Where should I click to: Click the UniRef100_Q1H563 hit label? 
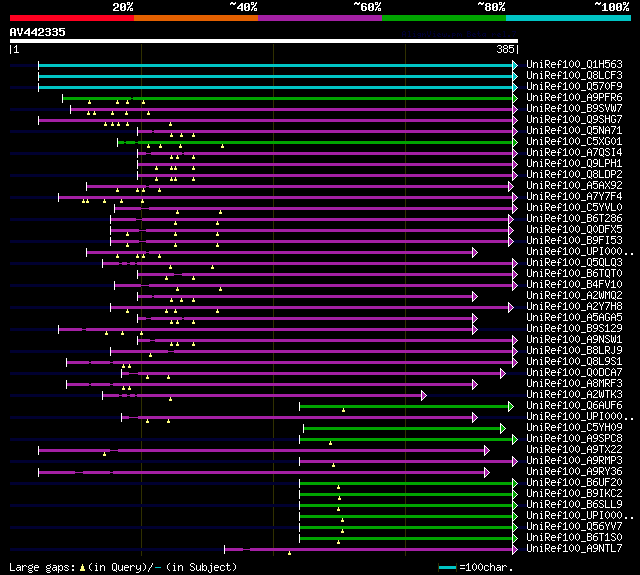(x=574, y=64)
